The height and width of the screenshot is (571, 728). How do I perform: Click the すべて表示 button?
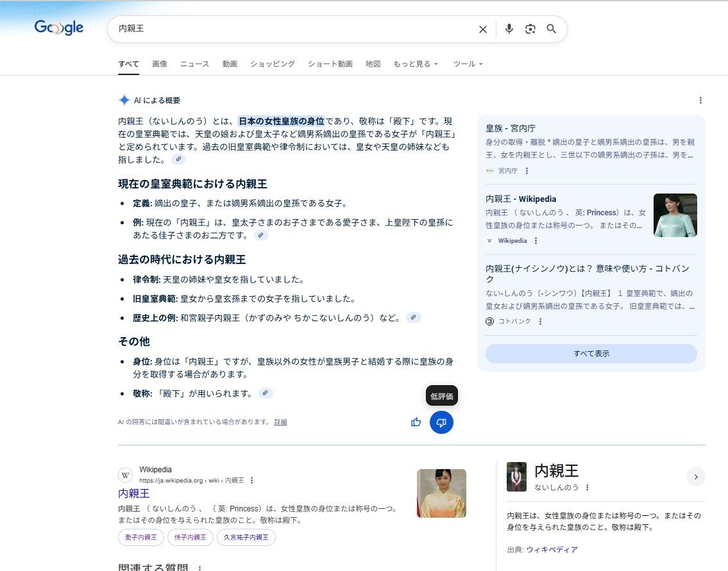591,354
